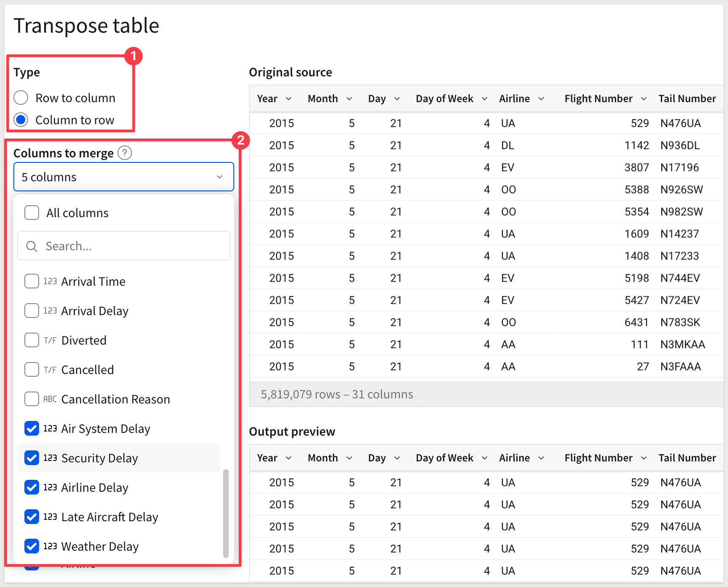Open Day of Week menu in Original source

tap(485, 99)
